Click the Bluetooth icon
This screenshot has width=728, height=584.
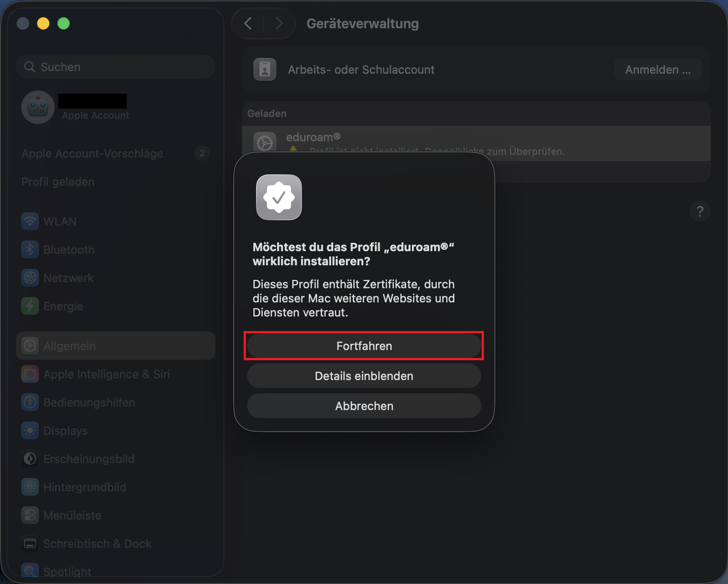(30, 249)
